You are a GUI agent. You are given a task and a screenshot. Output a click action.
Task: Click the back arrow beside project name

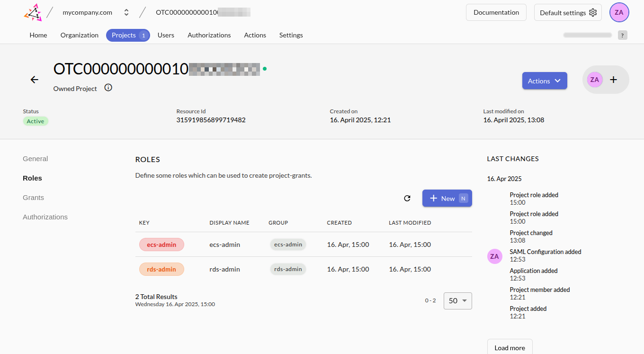(34, 80)
